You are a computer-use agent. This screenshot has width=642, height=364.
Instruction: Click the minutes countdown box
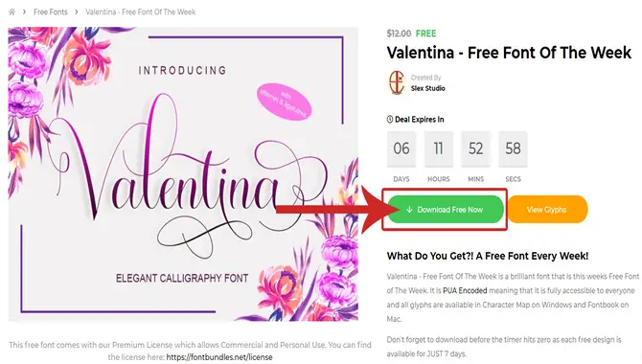pos(476,148)
